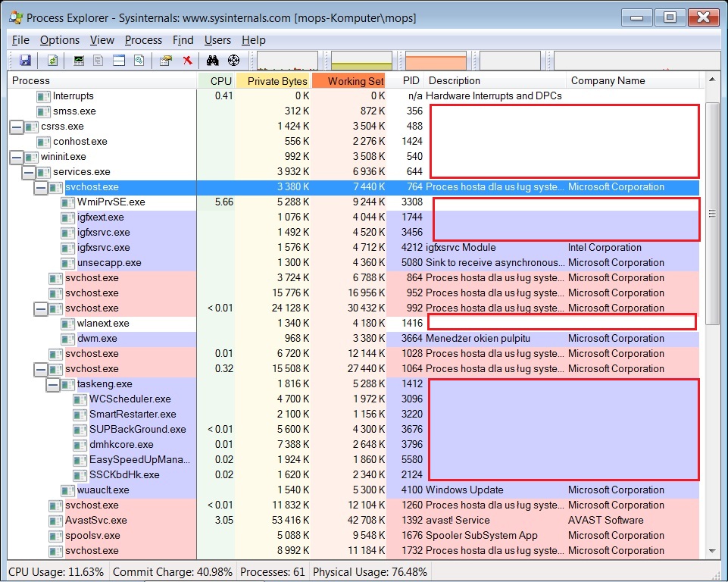Collapse the csrss.exe tree node
The width and height of the screenshot is (728, 582).
(16, 127)
